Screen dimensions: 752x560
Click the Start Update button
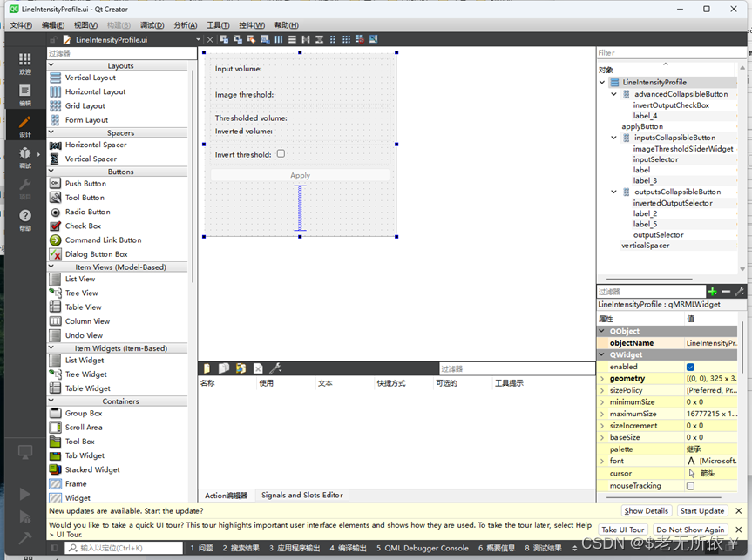pos(702,511)
